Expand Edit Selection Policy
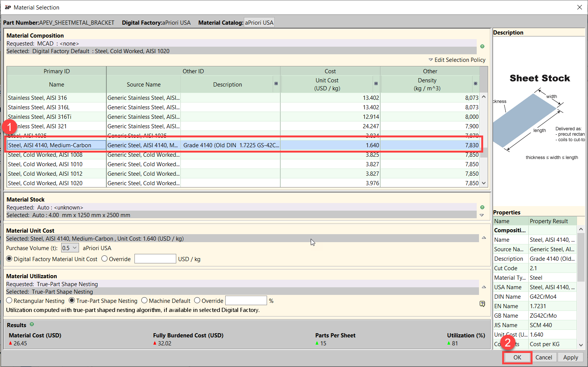The width and height of the screenshot is (588, 367). (x=457, y=60)
